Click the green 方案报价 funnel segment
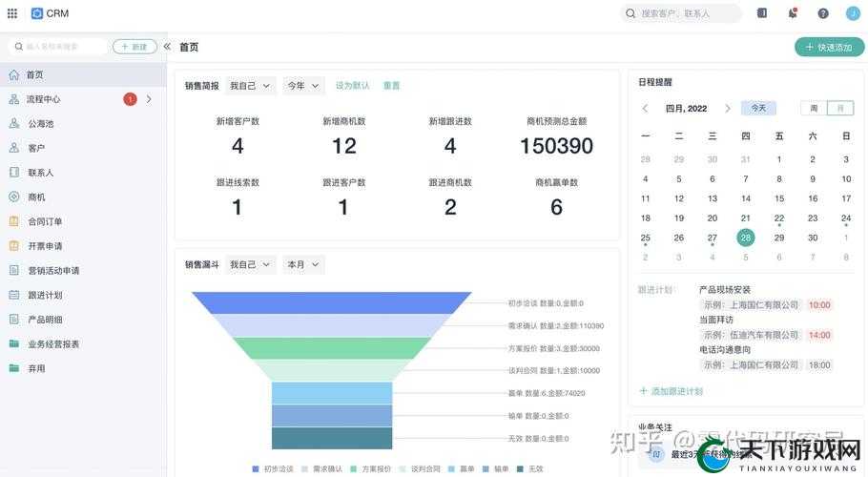 tap(332, 348)
